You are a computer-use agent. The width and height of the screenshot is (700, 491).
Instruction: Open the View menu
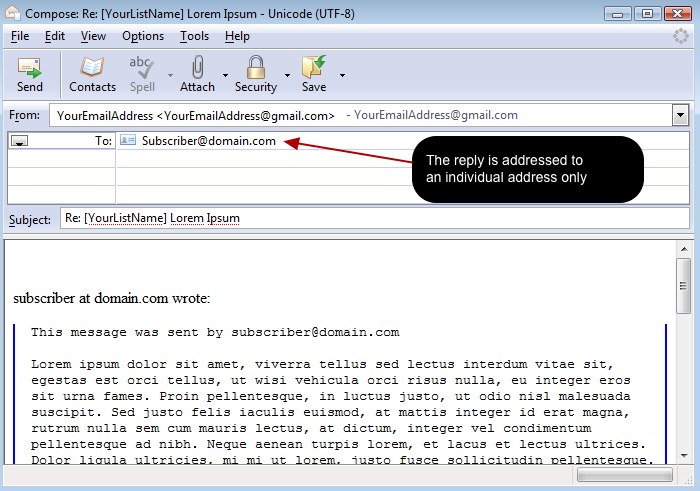93,36
